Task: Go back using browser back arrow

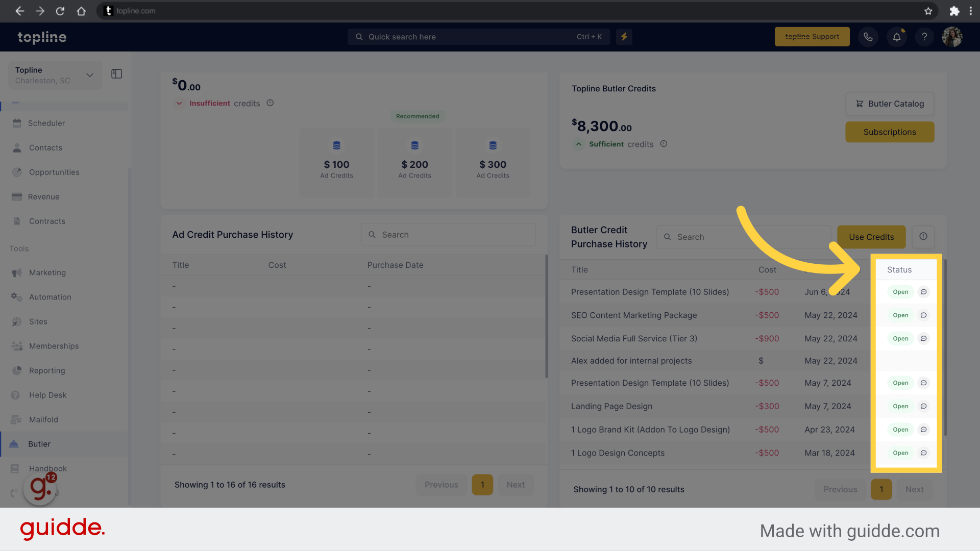Action: [19, 11]
